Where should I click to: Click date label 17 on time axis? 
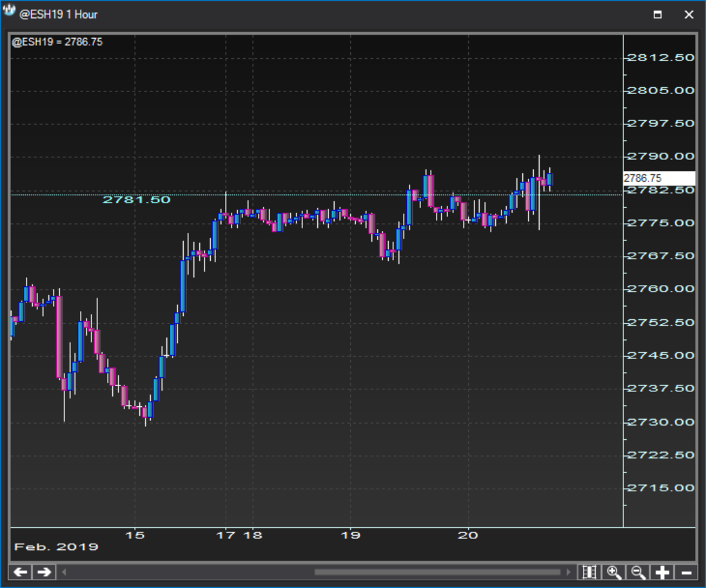(226, 535)
